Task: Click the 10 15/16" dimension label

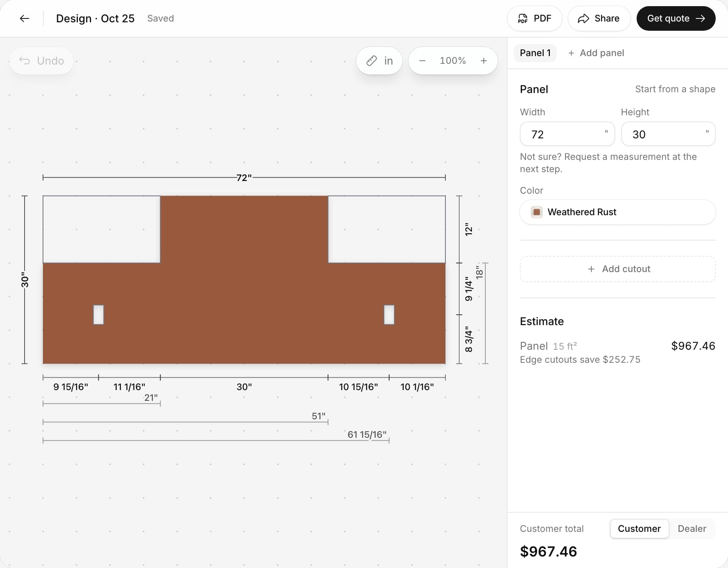Action: click(358, 387)
